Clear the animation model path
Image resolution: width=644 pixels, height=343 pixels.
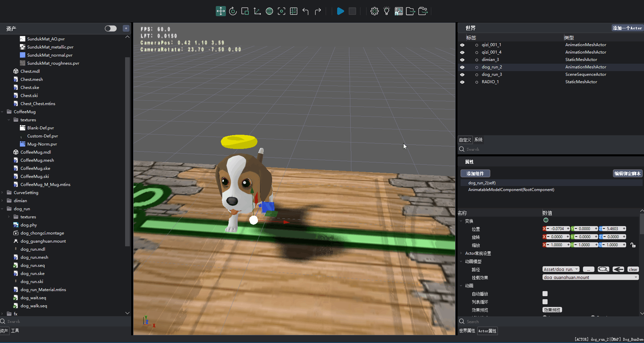[x=633, y=269]
